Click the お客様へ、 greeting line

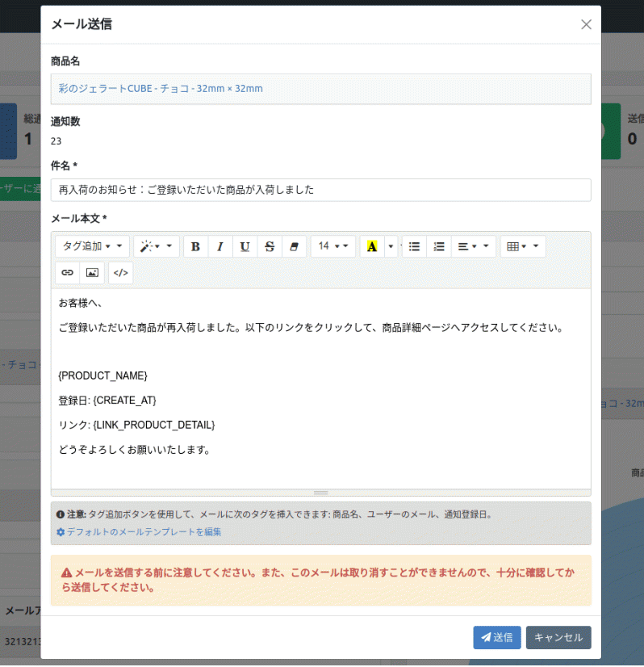point(81,303)
